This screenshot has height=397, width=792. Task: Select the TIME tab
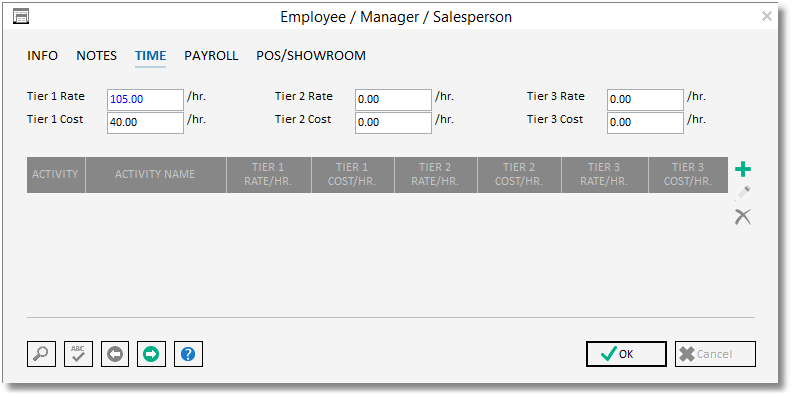(151, 56)
